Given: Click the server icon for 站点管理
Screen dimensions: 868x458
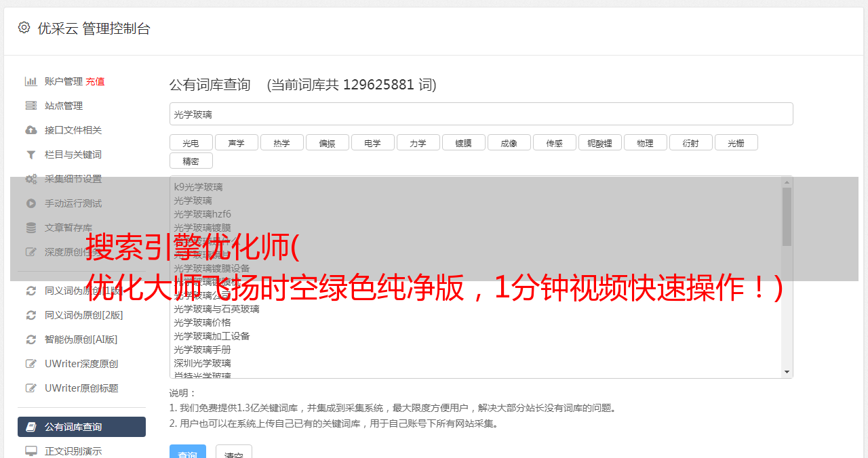Looking at the screenshot, I should coord(31,106).
